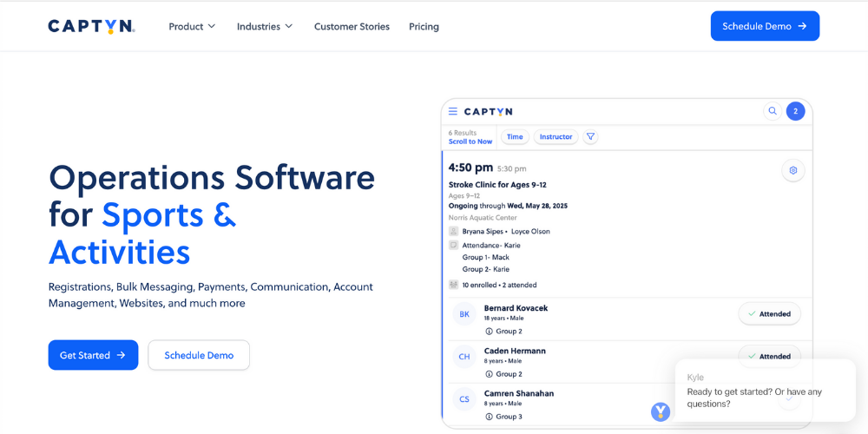The image size is (868, 434).
Task: Click the BK avatar for Bernard Kovacek
Action: click(464, 314)
